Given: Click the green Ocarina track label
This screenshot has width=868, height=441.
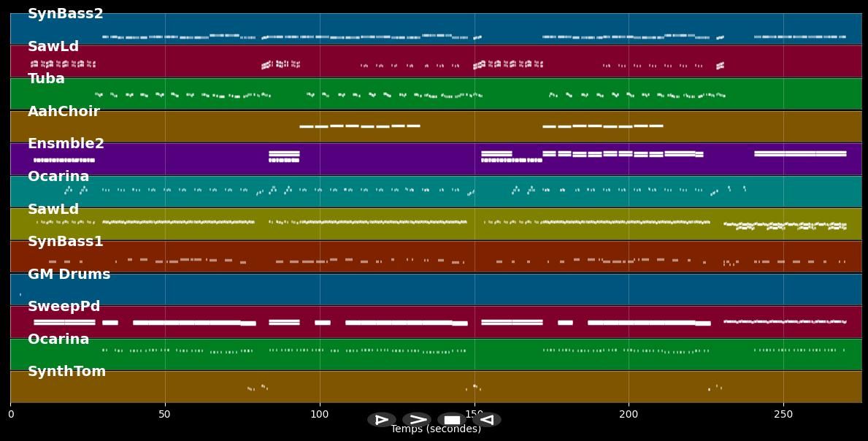Looking at the screenshot, I should pos(58,340).
